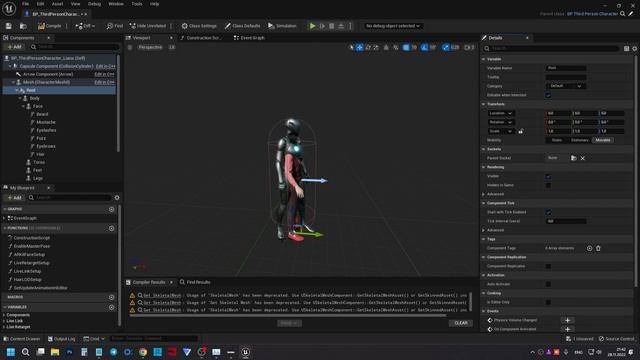Set Mobility to Static
The image size is (640, 360).
click(x=556, y=140)
